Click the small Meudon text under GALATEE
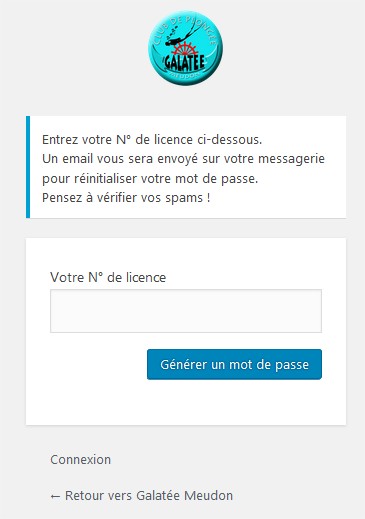Screen dimensions: 365x519 click(184, 74)
